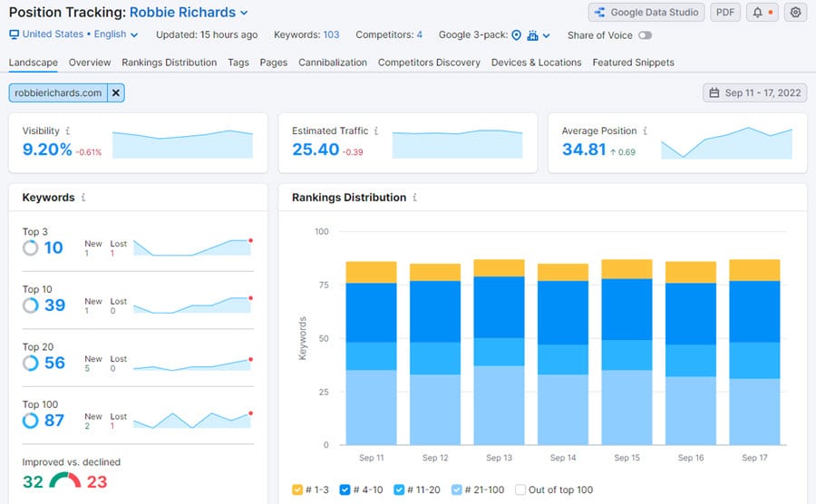This screenshot has height=504, width=816.
Task: Click the Average Position info icon
Action: coord(645,131)
